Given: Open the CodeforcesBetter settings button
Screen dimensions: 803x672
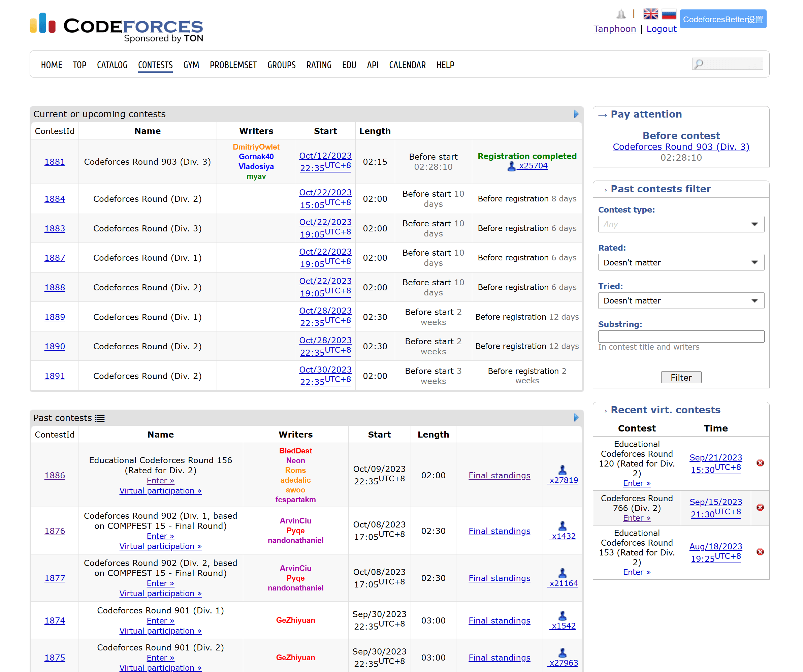Looking at the screenshot, I should click(x=723, y=19).
